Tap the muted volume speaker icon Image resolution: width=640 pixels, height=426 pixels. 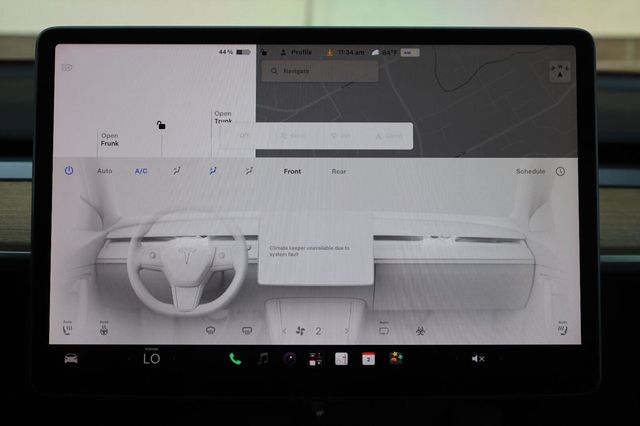click(x=478, y=359)
